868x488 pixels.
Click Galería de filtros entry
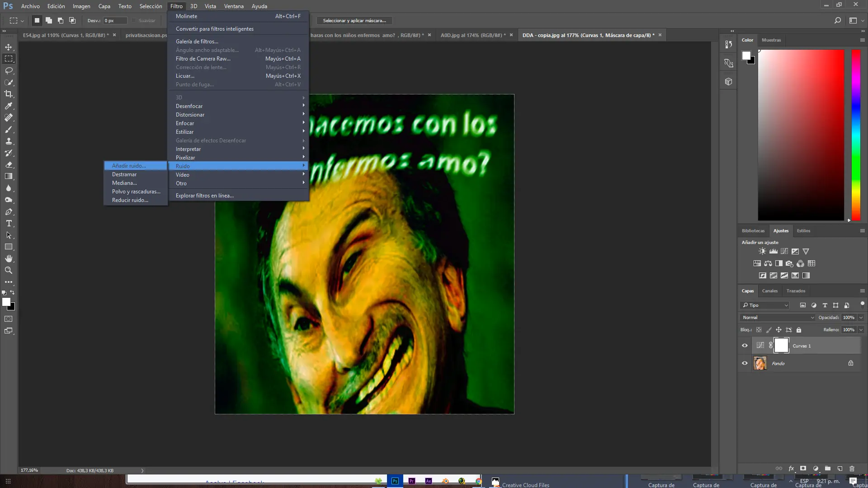(238, 42)
